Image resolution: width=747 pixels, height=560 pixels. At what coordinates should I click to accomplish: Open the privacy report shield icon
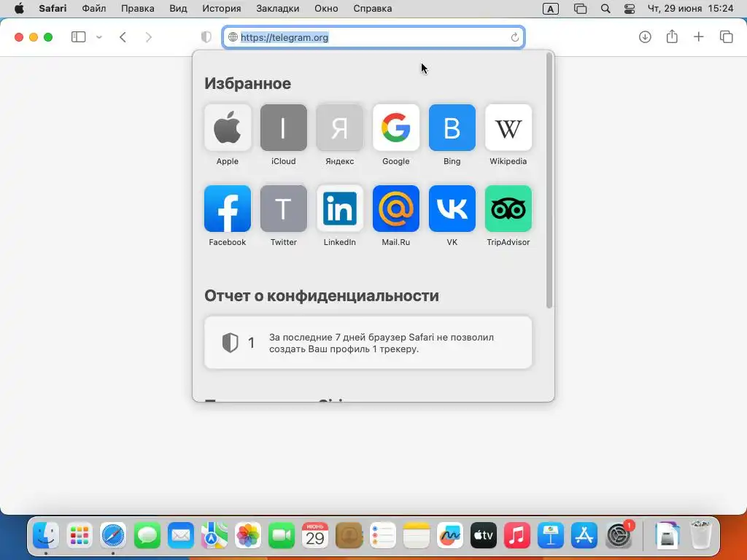pos(206,37)
